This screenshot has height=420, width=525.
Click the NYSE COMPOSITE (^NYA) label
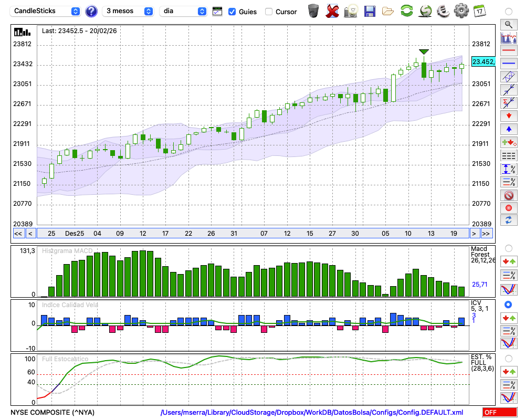click(x=52, y=412)
